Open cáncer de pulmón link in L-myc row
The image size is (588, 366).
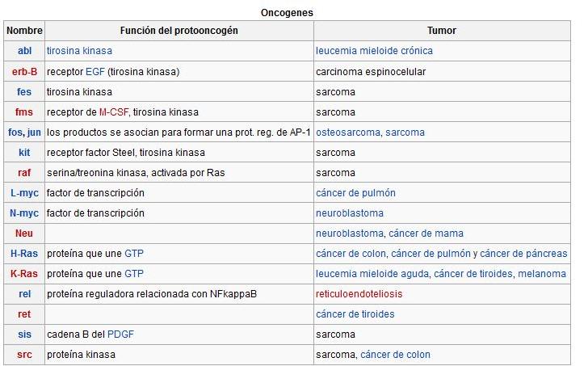[355, 193]
